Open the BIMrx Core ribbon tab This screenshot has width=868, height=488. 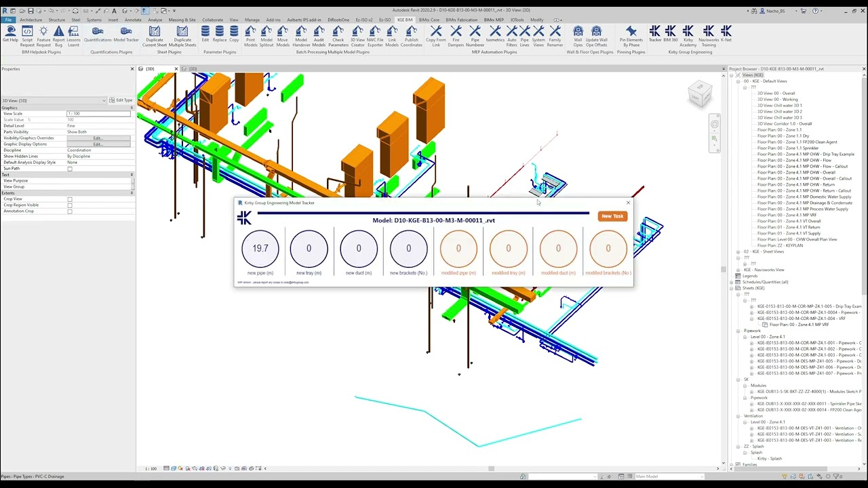click(429, 20)
